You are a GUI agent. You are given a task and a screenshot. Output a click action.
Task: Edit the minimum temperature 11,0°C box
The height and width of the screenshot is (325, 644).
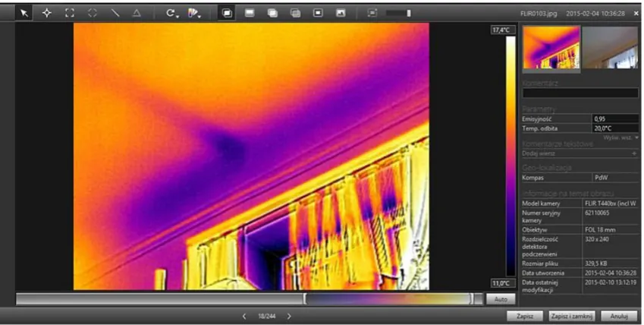click(501, 283)
